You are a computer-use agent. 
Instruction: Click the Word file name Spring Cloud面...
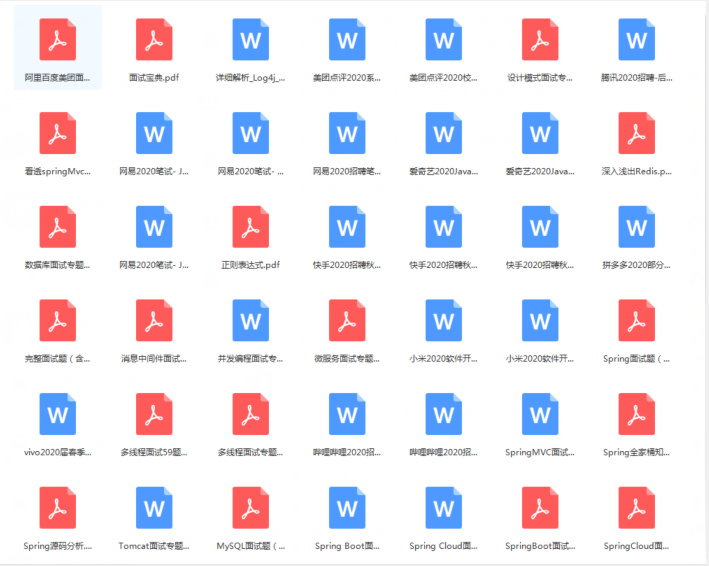pyautogui.click(x=443, y=546)
